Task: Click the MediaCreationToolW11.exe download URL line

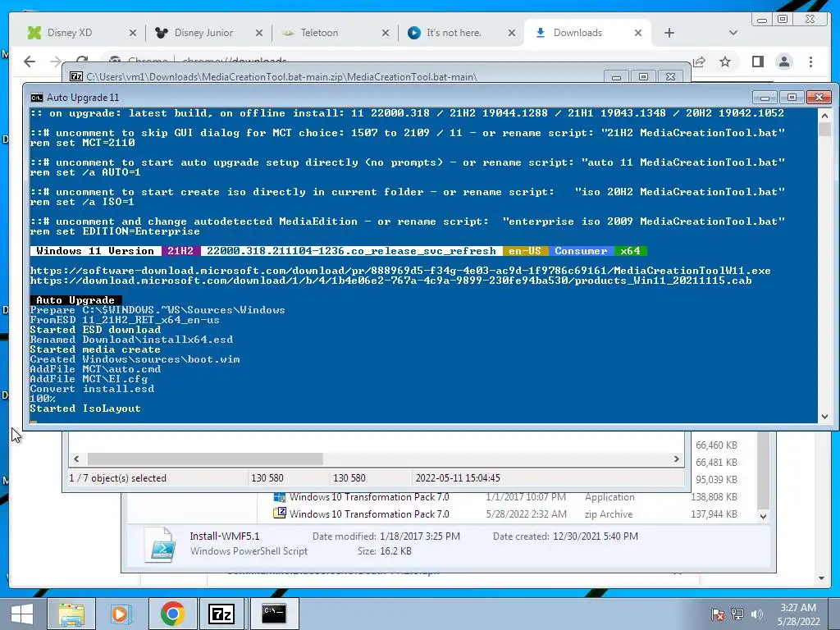Action: (x=400, y=271)
